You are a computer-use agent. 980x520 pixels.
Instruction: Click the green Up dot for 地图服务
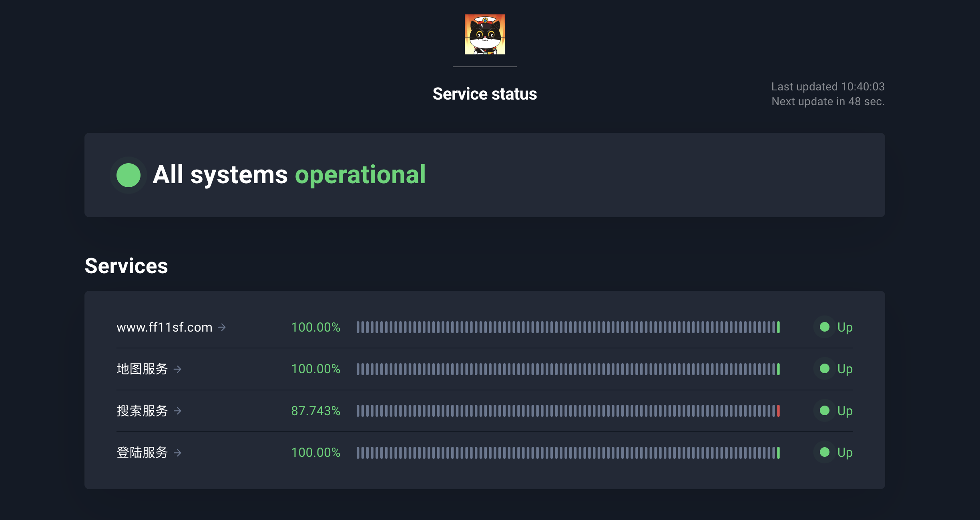[824, 369]
